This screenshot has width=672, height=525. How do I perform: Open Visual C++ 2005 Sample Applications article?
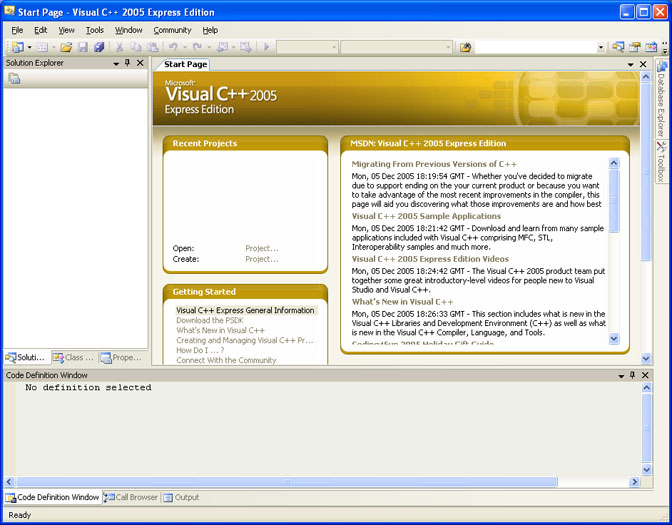(x=426, y=216)
